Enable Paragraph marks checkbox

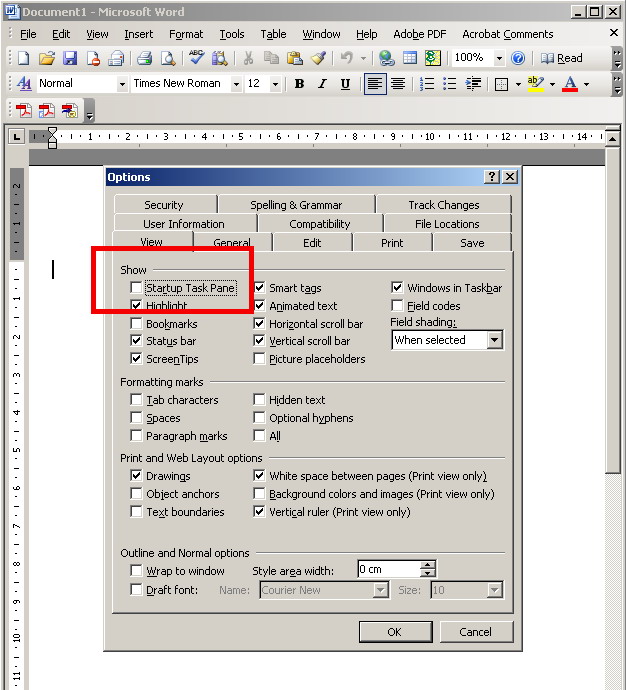click(x=136, y=436)
